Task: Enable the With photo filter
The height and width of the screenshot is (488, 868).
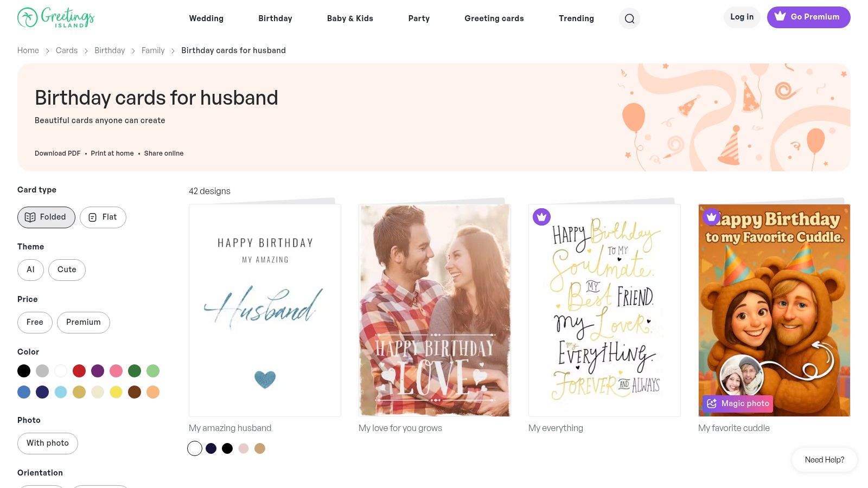Action: click(x=48, y=443)
